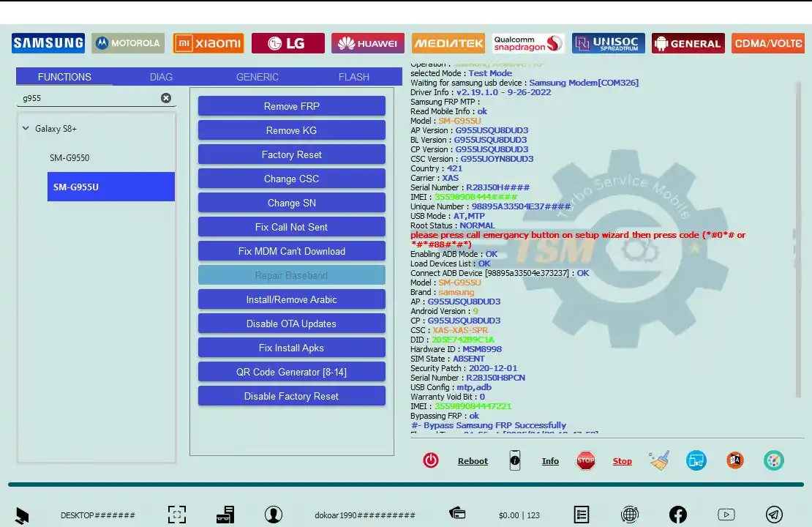Click the phone info icon
Viewport: 812px width, 527px height.
click(515, 460)
